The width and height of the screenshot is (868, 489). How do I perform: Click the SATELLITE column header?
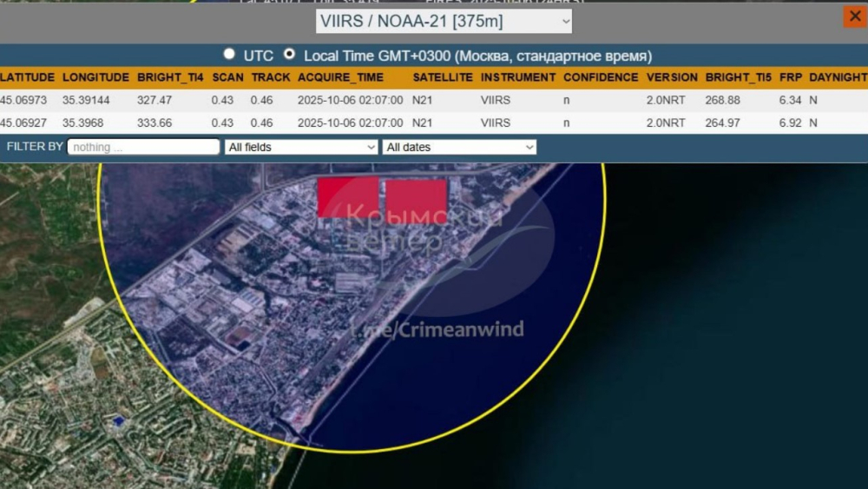pyautogui.click(x=443, y=77)
